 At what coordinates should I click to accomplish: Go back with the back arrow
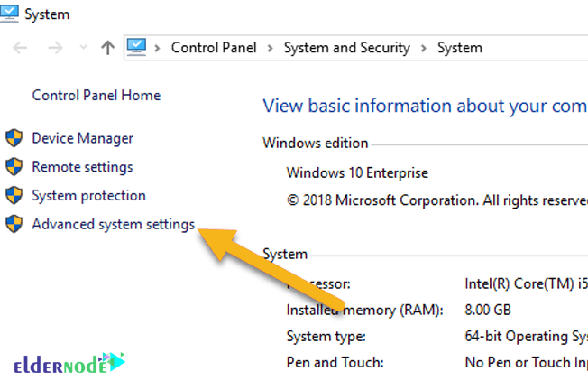20,48
